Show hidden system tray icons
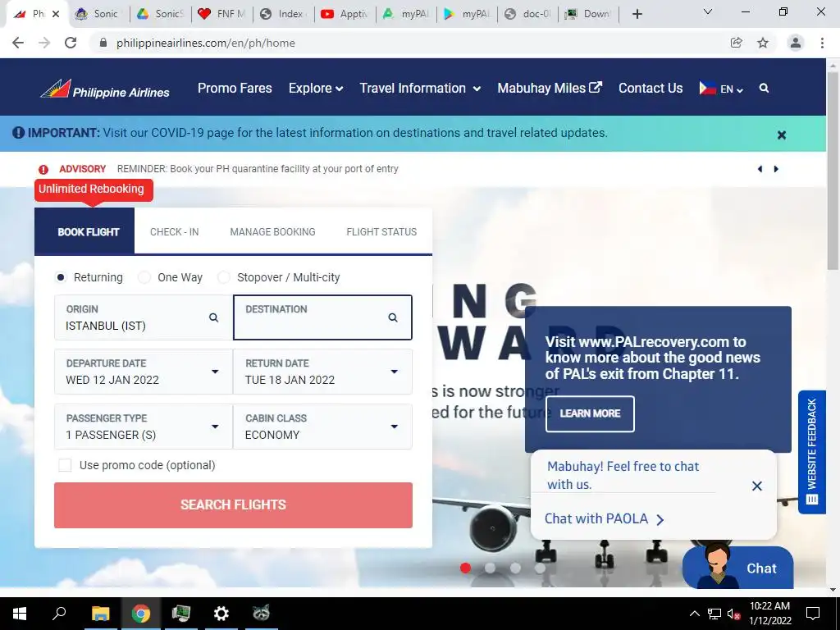The width and height of the screenshot is (840, 630). point(694,614)
